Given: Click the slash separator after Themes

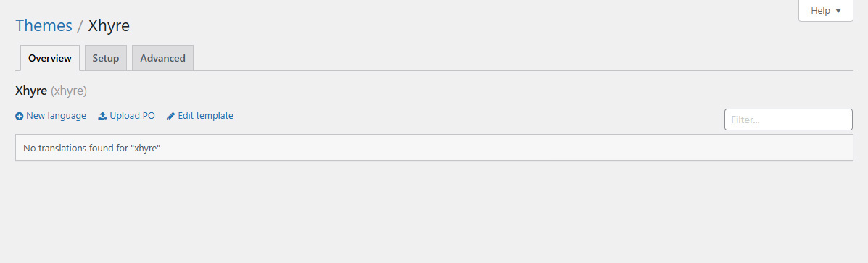Looking at the screenshot, I should 80,25.
